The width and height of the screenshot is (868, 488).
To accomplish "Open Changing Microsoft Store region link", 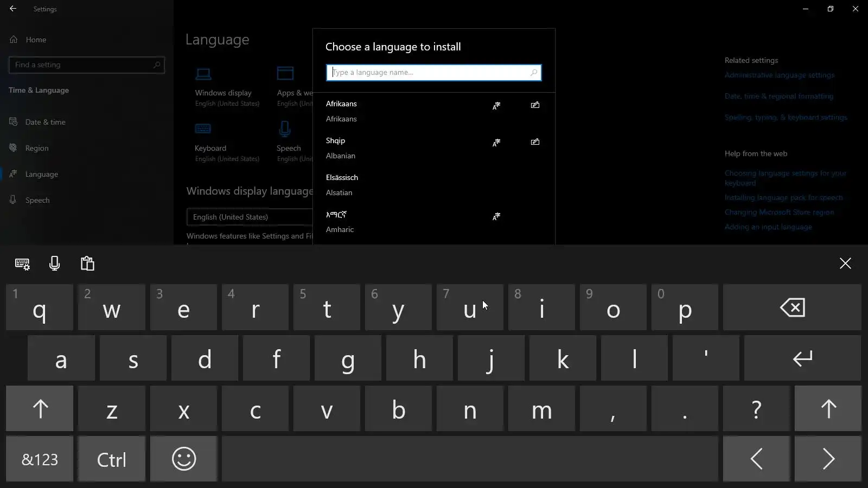I will click(x=780, y=213).
